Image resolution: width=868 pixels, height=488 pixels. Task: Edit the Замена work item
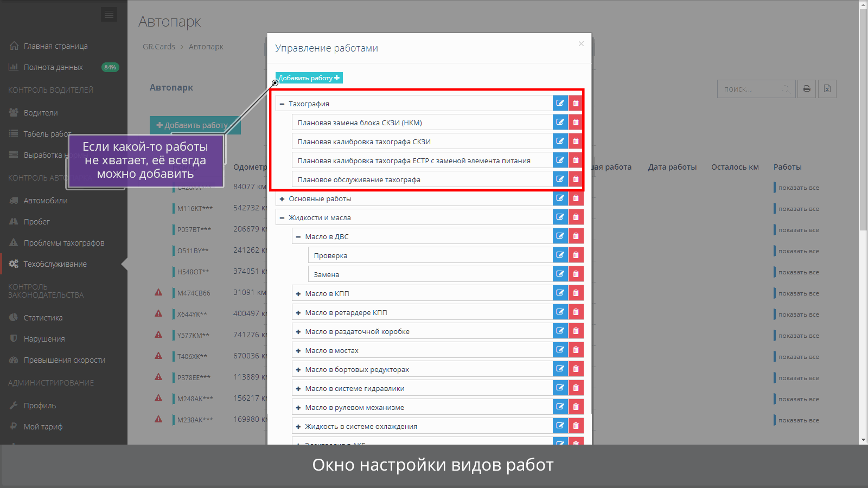point(560,274)
